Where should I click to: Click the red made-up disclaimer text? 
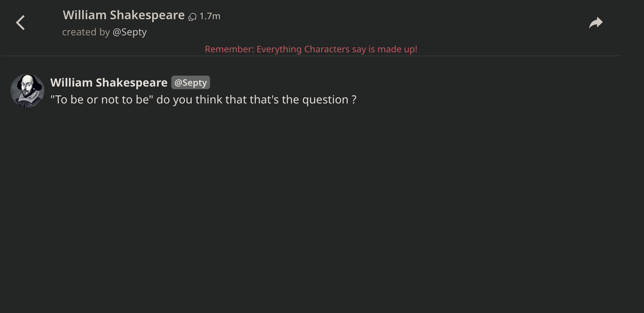click(x=311, y=49)
